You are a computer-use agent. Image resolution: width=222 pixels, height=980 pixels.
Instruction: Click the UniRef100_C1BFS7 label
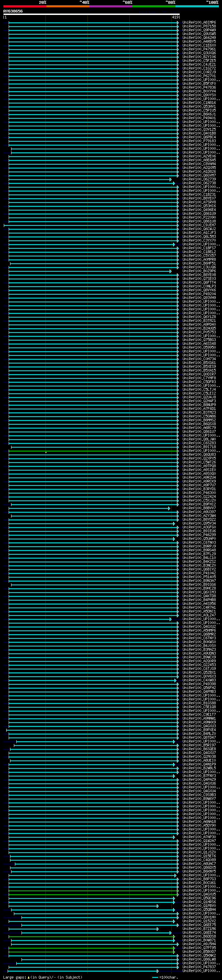199,248
